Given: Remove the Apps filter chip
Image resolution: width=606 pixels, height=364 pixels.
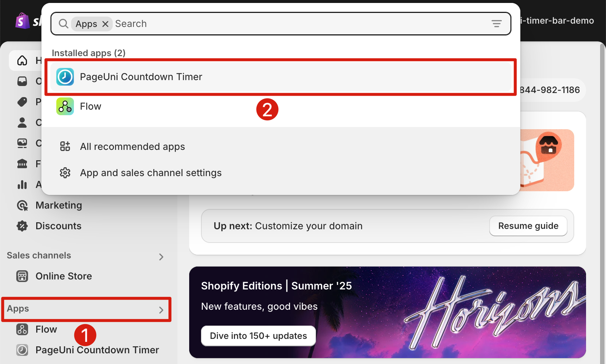Looking at the screenshot, I should coord(105,24).
